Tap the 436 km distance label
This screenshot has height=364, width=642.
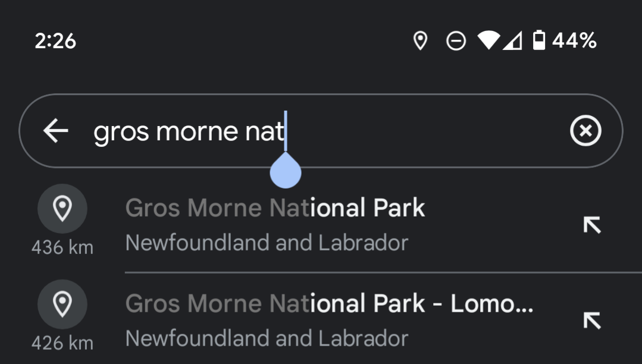pos(62,247)
